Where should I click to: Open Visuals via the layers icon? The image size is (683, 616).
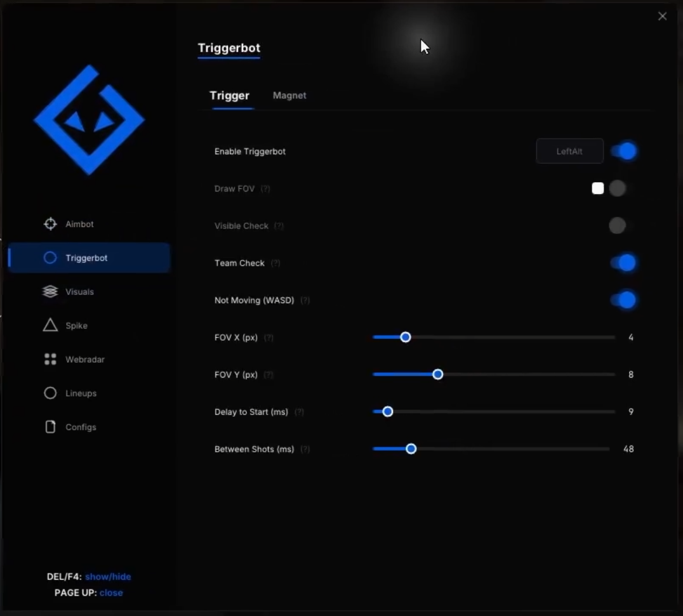pyautogui.click(x=50, y=292)
